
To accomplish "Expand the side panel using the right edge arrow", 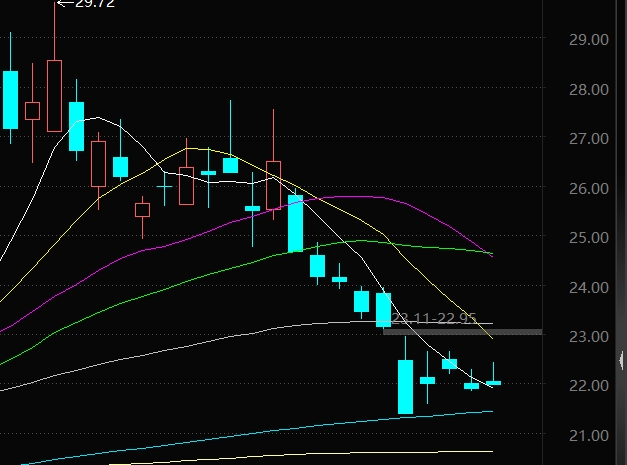I will pyautogui.click(x=621, y=361).
